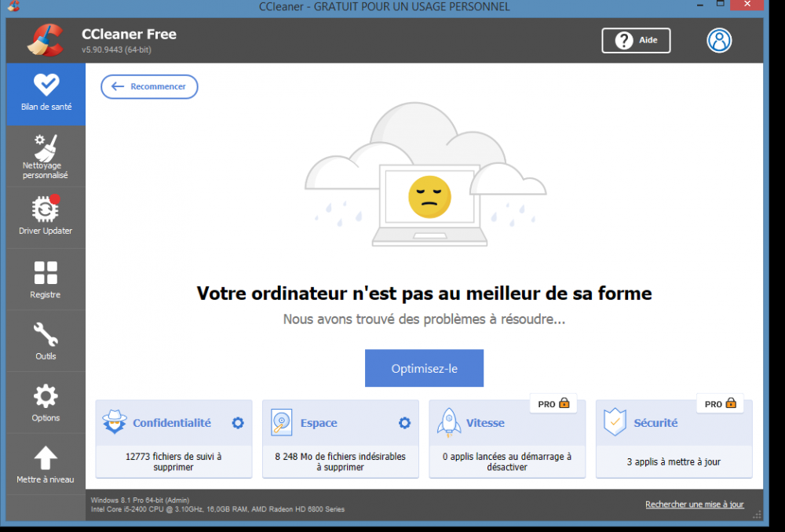
Task: Click the PRO lock badge on Sécurité
Action: (720, 403)
